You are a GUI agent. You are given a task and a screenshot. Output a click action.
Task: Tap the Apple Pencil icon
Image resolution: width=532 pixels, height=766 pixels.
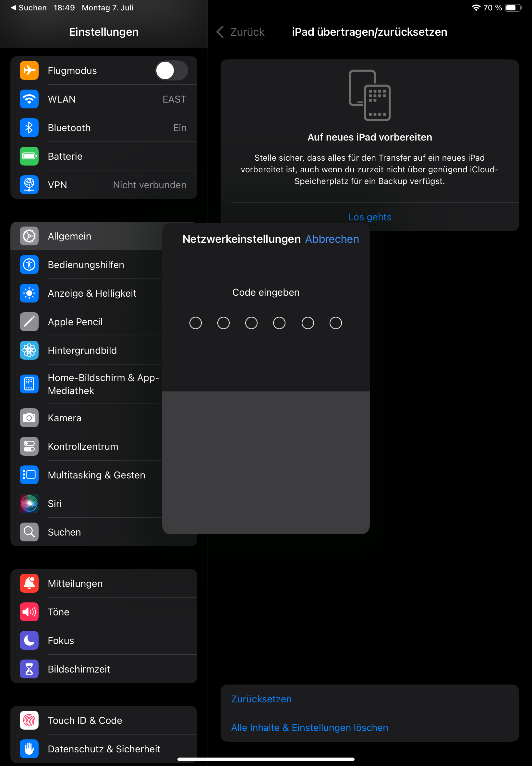click(29, 322)
